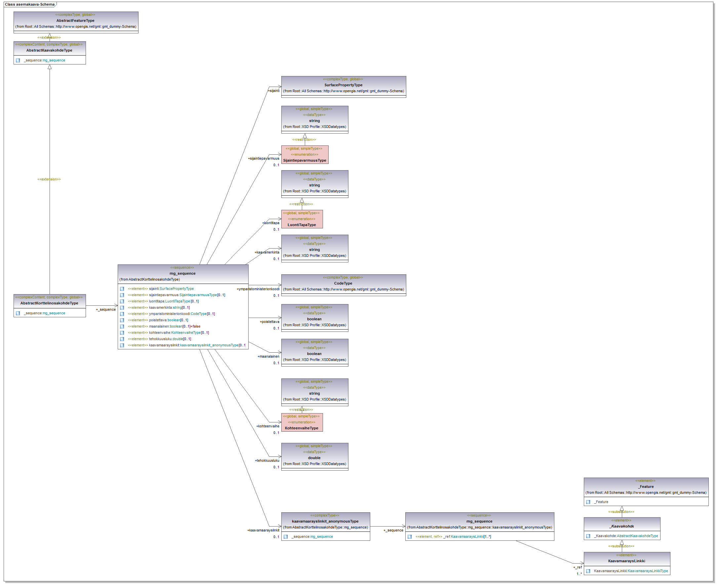Click the attribute icon beside tehokkuusluku:double
Screen dimensions: 722x588
pyautogui.click(x=122, y=339)
